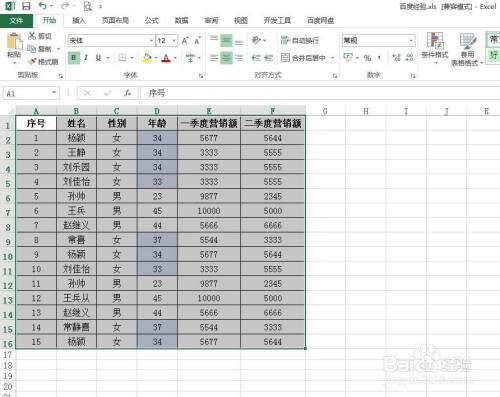Switch to the Data (数据) tab

(x=181, y=21)
